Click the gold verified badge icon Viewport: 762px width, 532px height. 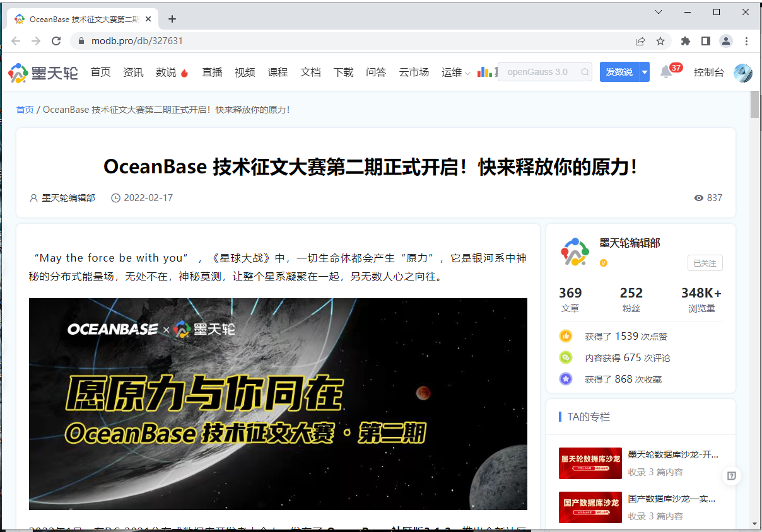pos(604,263)
